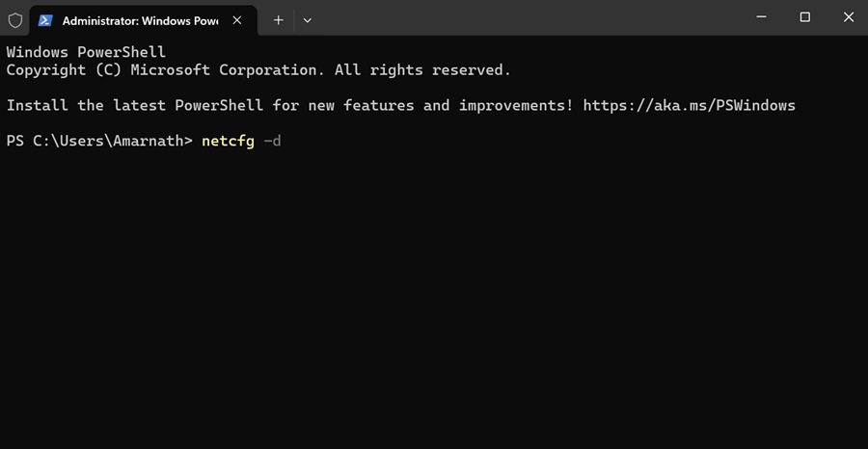Maximize the terminal window

coord(805,17)
